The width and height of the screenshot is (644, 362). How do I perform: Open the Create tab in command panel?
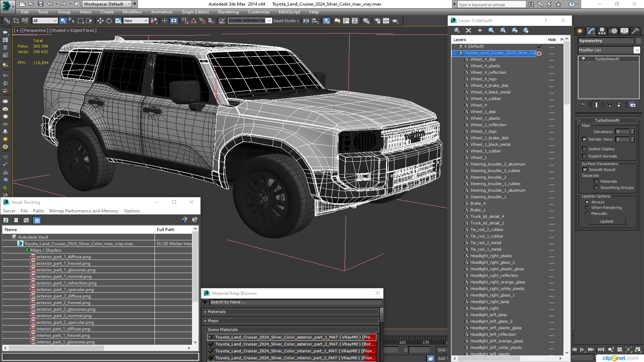580,31
